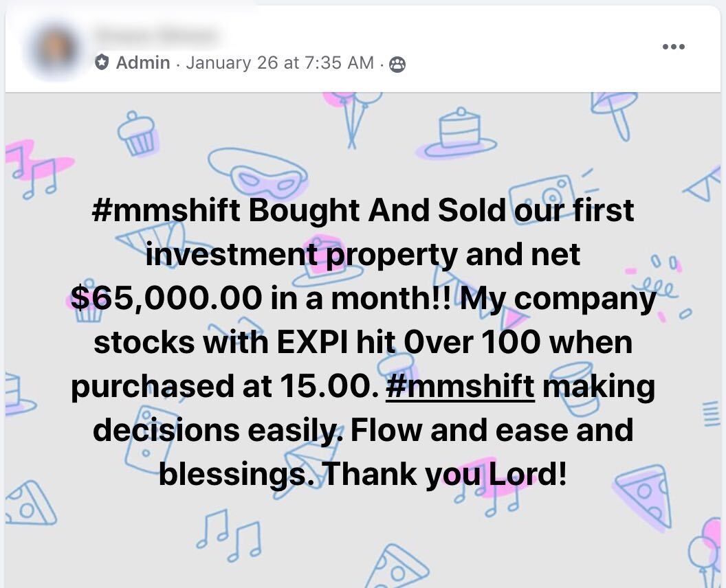Click the pizza slice icon on the right
Viewport: 726px width, 588px height.
click(x=643, y=495)
